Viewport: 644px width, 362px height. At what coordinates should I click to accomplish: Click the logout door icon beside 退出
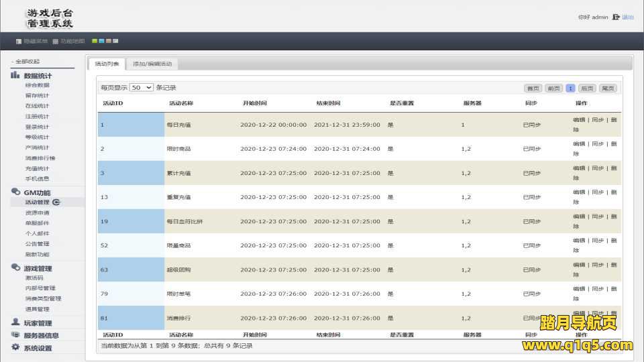pyautogui.click(x=616, y=17)
